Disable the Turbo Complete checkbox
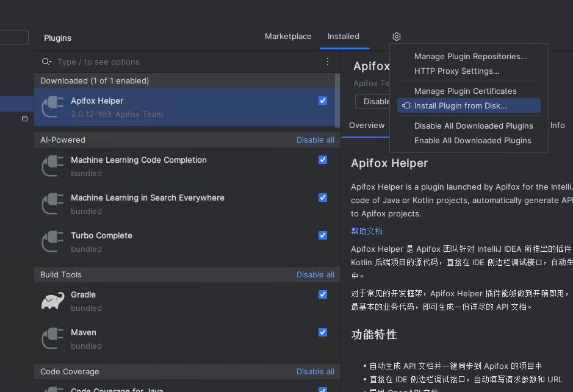This screenshot has height=392, width=573. [x=323, y=235]
